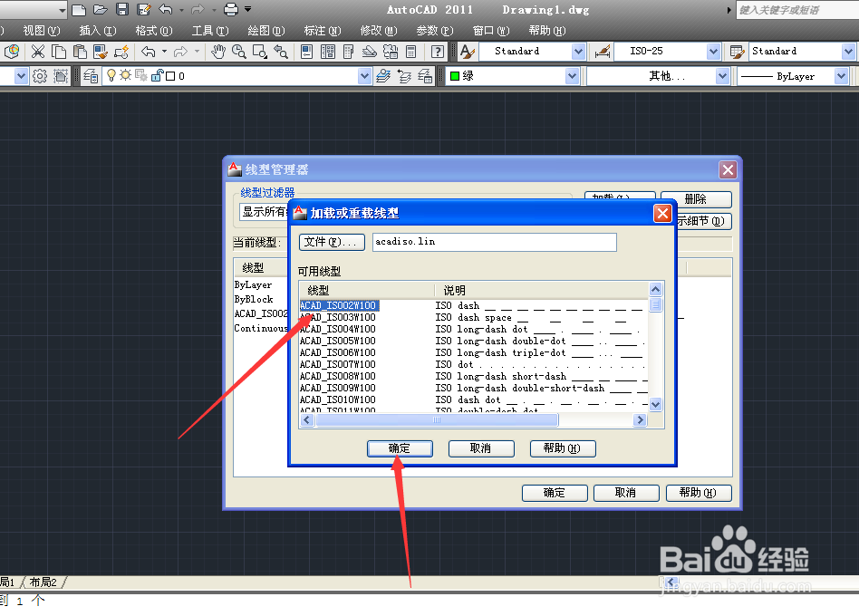Image resolution: width=859 pixels, height=616 pixels.
Task: Select the Zoom Window tool
Action: (x=260, y=52)
